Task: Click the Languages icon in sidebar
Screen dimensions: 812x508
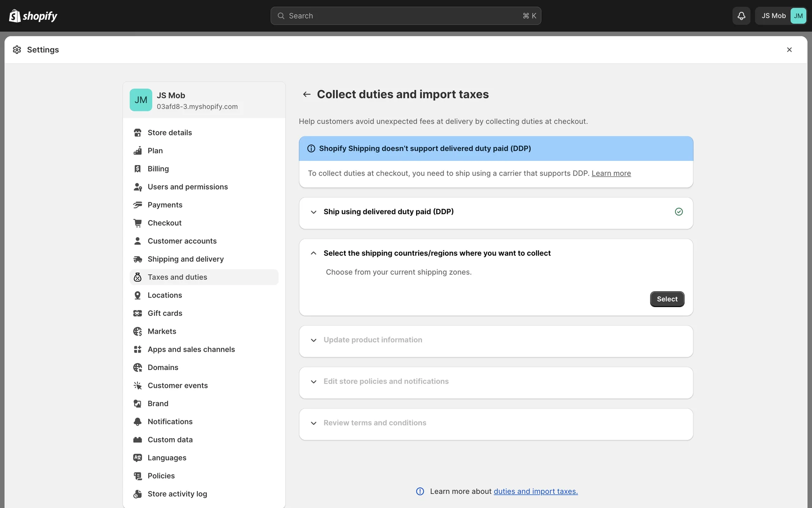Action: [137, 458]
